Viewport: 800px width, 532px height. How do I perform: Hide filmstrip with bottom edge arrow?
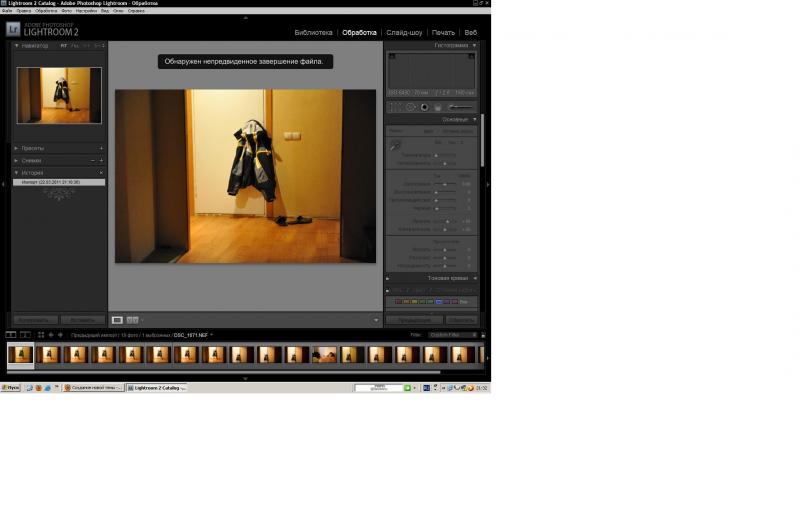point(245,378)
